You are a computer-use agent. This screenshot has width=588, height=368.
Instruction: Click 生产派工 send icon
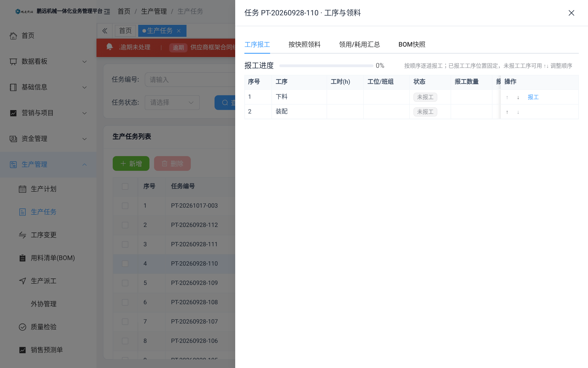click(22, 281)
